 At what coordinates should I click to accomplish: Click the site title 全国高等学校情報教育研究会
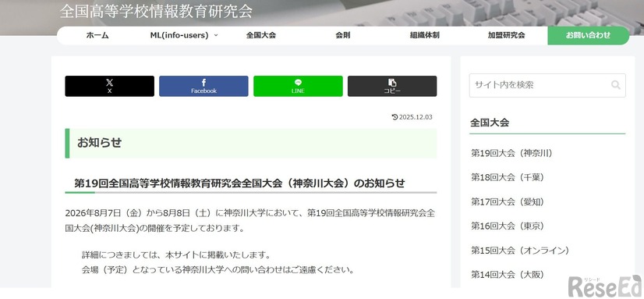pyautogui.click(x=156, y=11)
